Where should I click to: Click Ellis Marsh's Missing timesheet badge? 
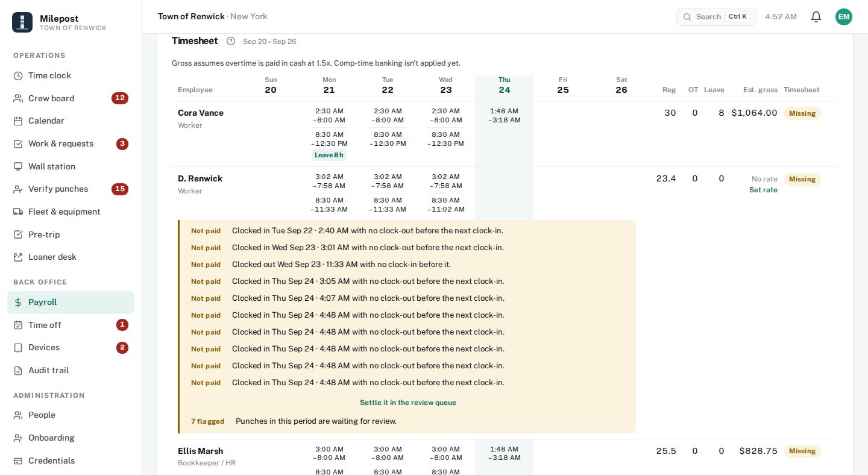coord(802,451)
